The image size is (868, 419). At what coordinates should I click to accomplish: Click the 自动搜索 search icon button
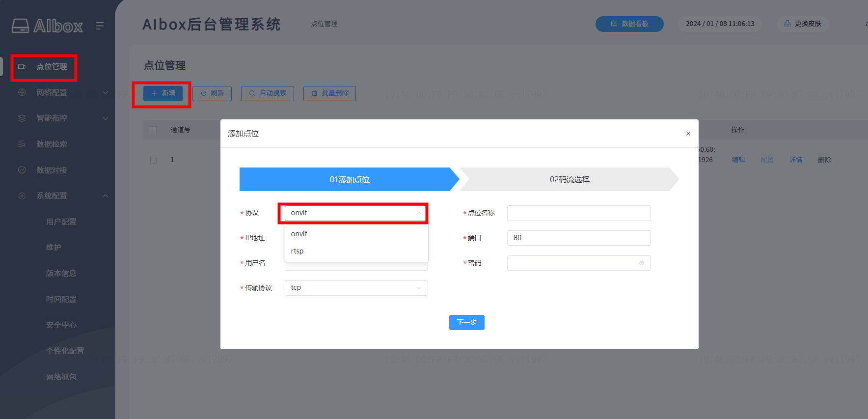pos(252,93)
